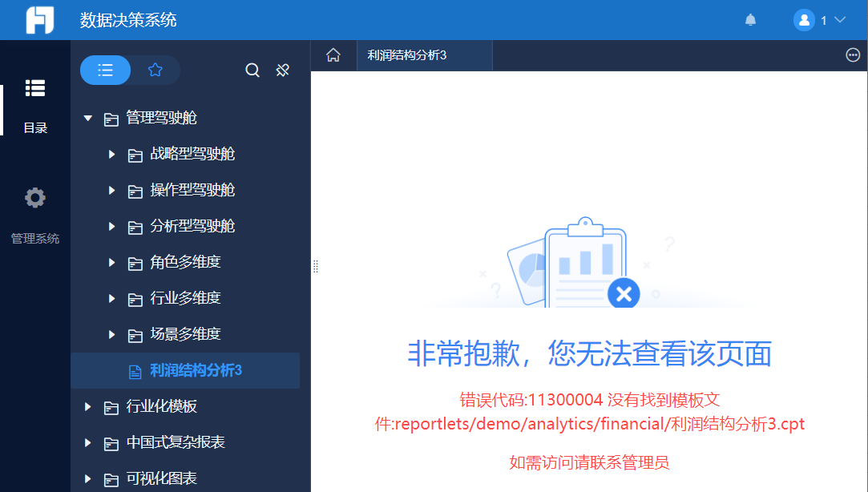The width and height of the screenshot is (868, 492).
Task: Click the 目录 sidebar label
Action: 35,128
